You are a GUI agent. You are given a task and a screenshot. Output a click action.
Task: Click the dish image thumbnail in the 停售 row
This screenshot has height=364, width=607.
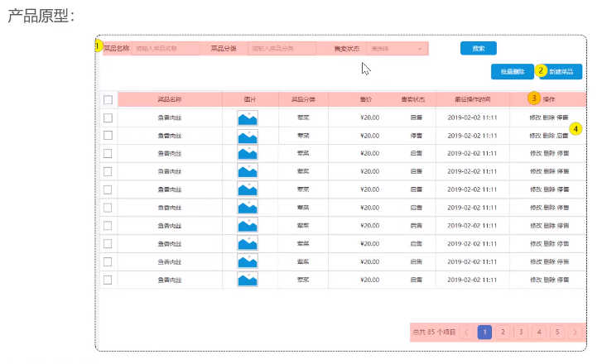(x=248, y=136)
